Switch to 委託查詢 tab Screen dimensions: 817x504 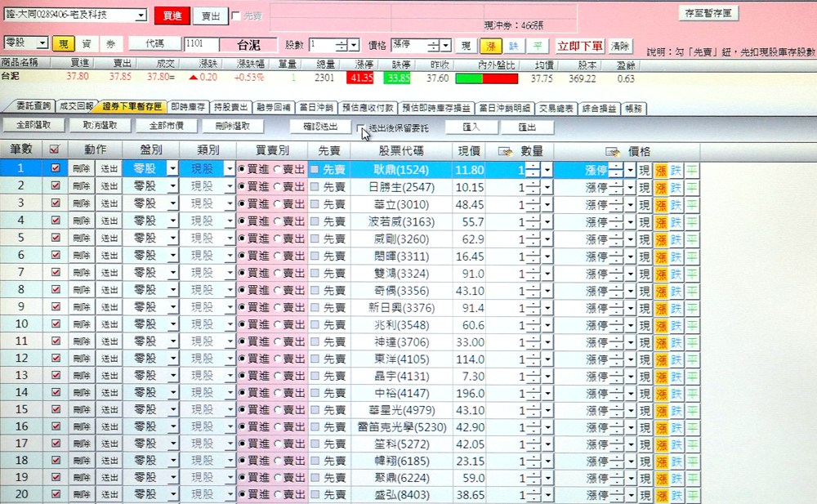(33, 106)
